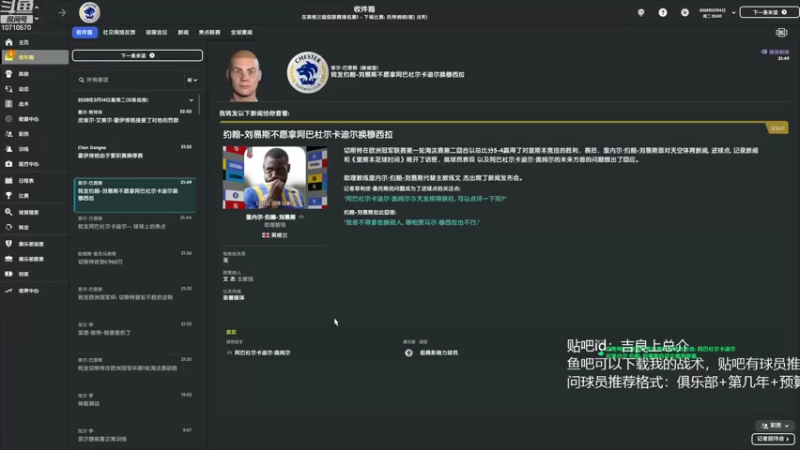Click the 媒体新闻 link at message top right
This screenshot has width=800, height=450.
pos(776,52)
